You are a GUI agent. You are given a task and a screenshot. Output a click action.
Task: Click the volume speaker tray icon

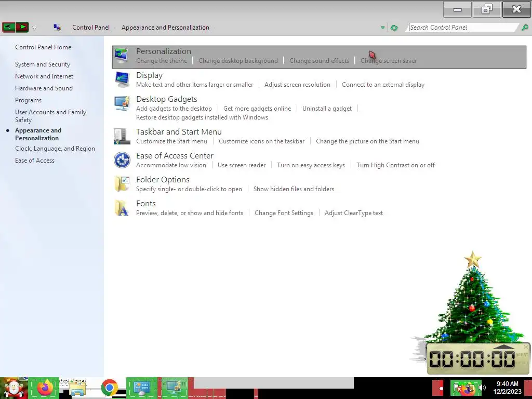tap(483, 387)
